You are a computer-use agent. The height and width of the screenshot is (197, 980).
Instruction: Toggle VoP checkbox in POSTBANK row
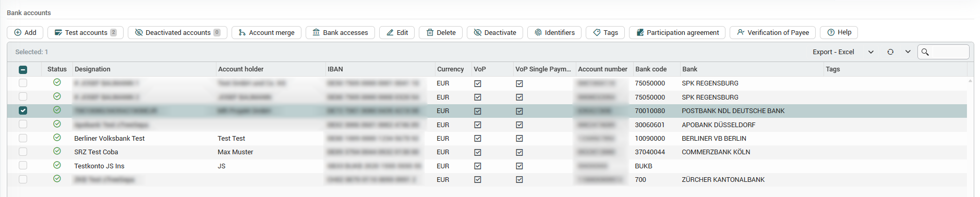point(478,111)
